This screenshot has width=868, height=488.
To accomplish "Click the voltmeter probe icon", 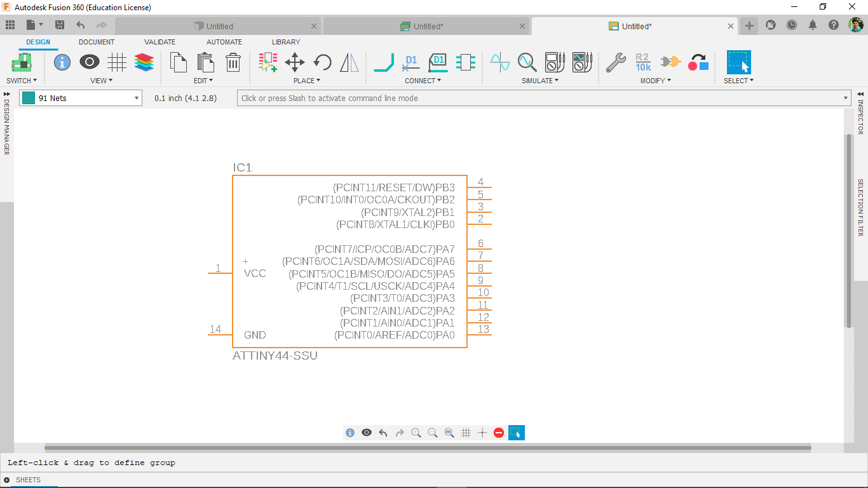I will tap(555, 62).
